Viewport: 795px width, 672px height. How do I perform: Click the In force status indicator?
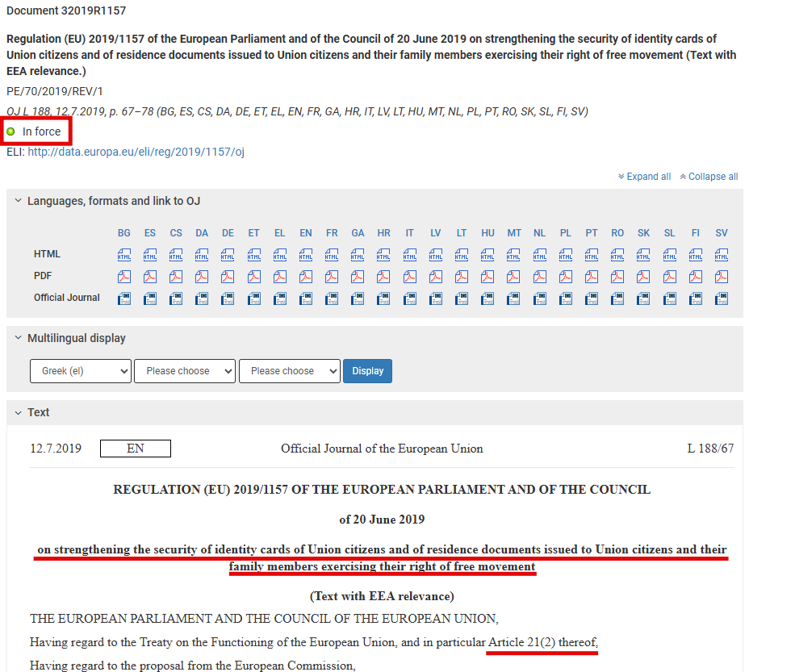coord(34,131)
